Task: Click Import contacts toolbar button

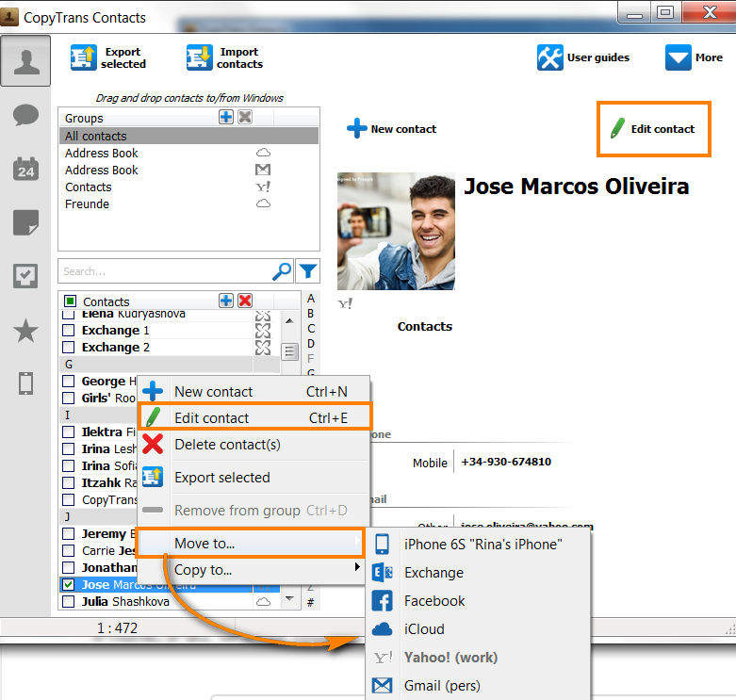Action: coord(224,57)
